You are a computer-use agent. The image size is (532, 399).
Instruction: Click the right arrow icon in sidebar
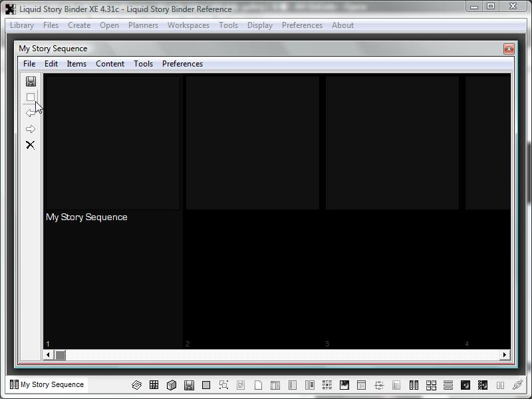point(31,129)
